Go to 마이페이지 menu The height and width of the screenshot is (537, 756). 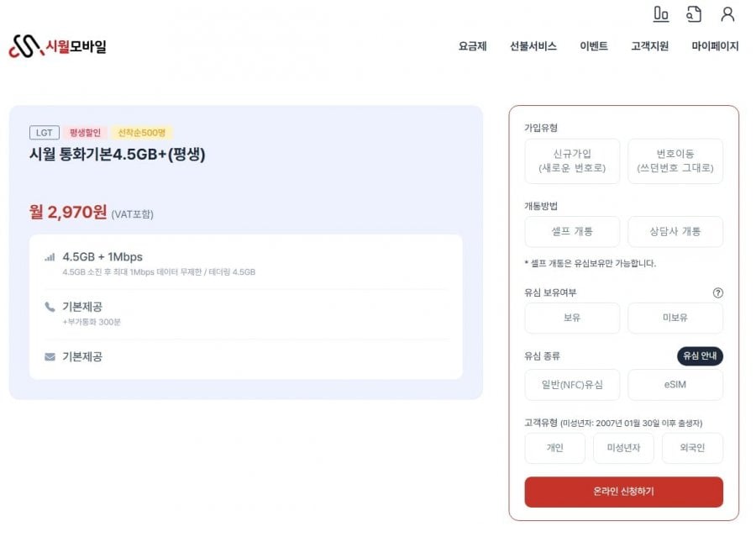[x=715, y=46]
